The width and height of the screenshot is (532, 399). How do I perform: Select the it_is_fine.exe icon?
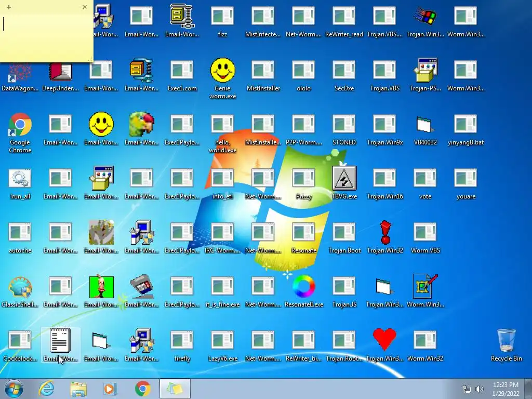pyautogui.click(x=222, y=286)
